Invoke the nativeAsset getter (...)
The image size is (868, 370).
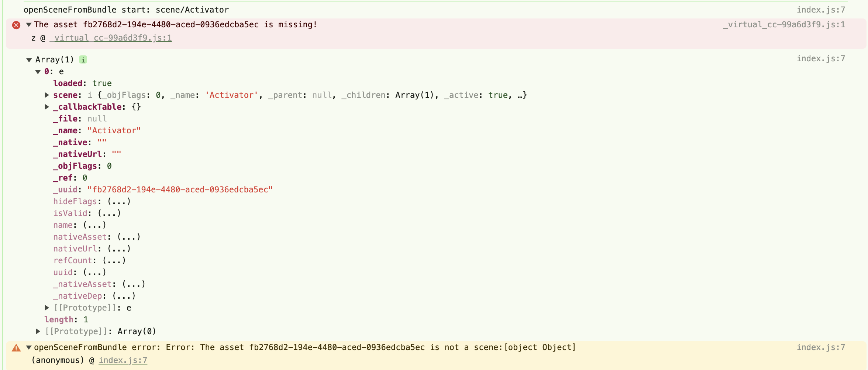129,237
